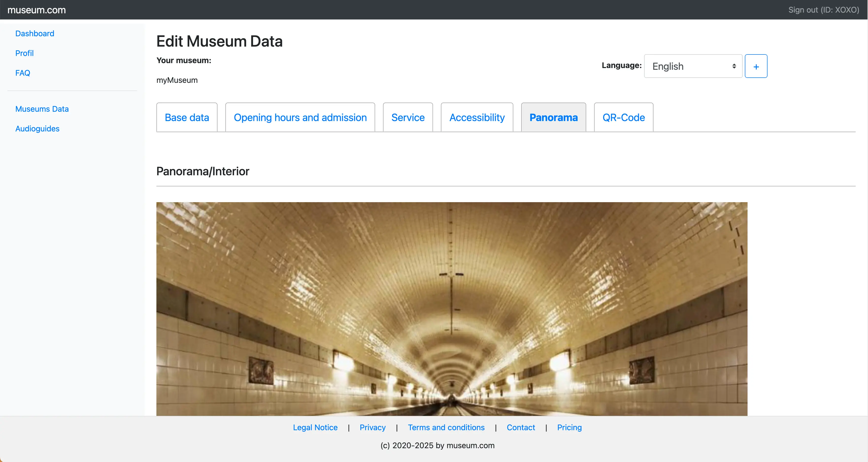Screen dimensions: 868x462
Task: Open Dashboard in the sidebar
Action: pos(35,33)
